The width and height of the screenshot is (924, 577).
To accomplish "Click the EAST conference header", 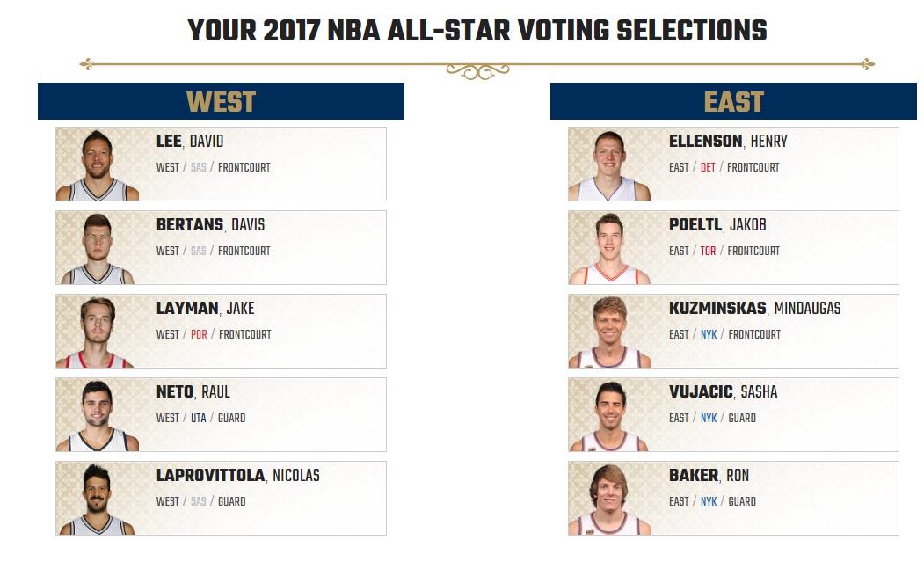I will (733, 101).
